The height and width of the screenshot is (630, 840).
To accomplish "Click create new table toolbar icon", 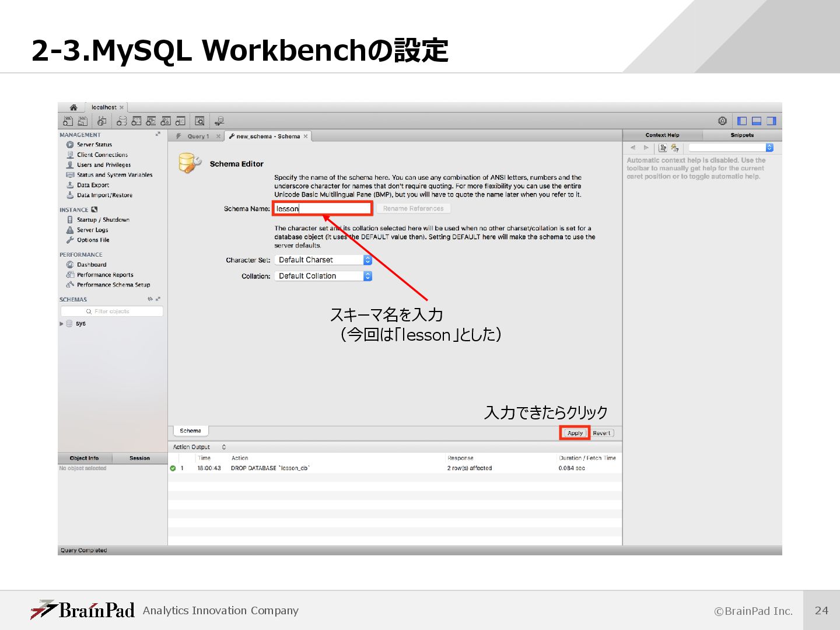I will (136, 121).
